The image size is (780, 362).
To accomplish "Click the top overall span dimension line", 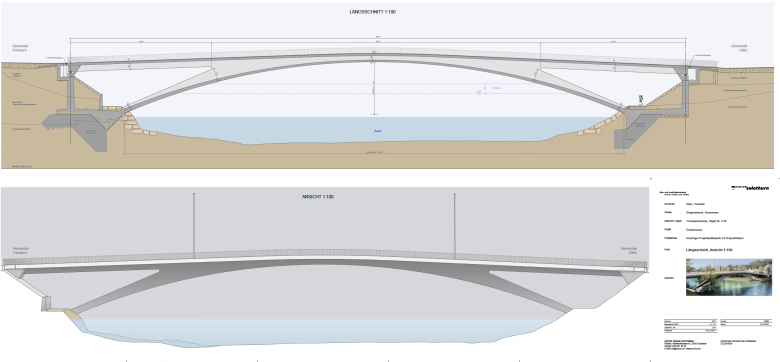I will pos(378,38).
